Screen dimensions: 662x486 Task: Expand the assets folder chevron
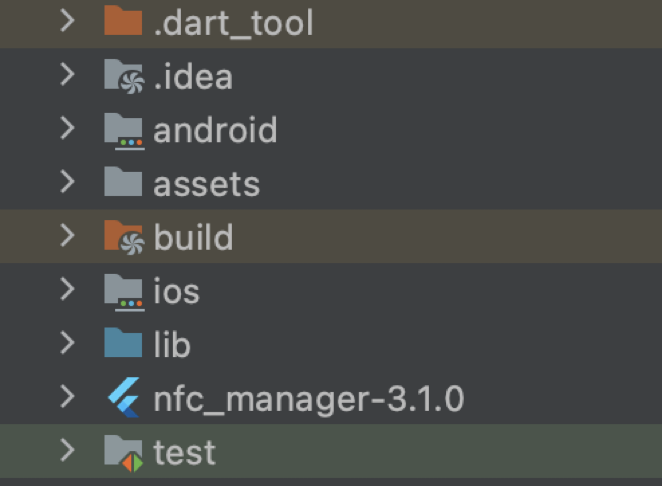67,184
